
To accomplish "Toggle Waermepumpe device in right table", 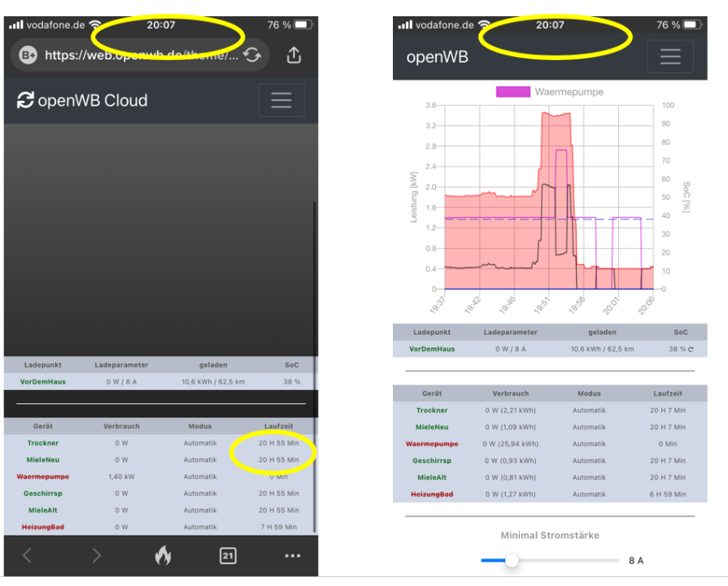I will tap(432, 444).
